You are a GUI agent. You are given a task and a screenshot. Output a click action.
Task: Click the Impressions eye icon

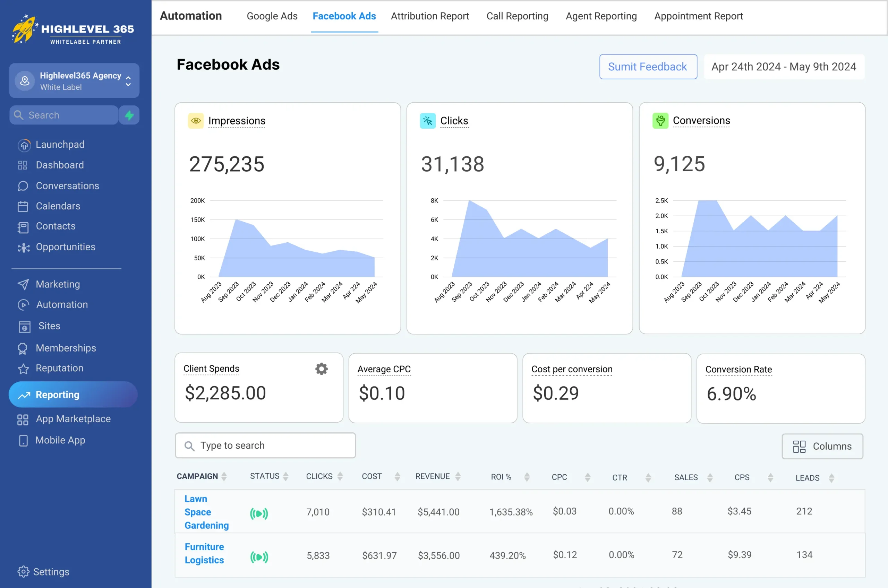click(195, 121)
